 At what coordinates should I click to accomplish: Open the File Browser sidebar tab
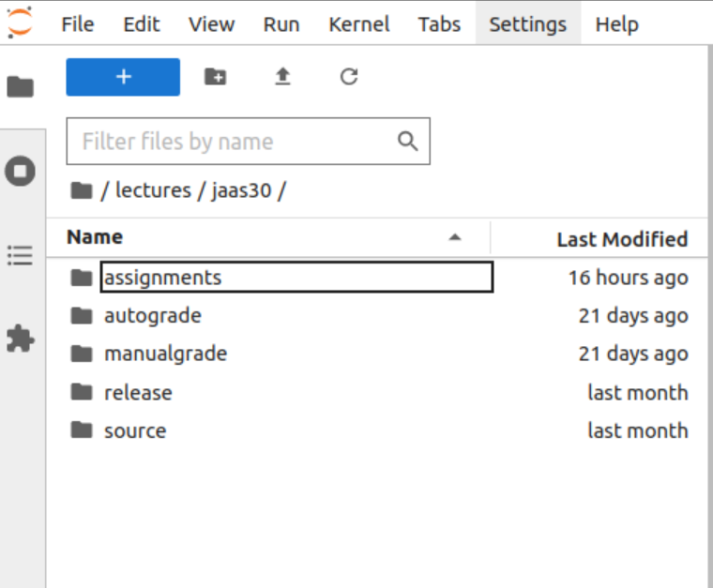(x=21, y=86)
